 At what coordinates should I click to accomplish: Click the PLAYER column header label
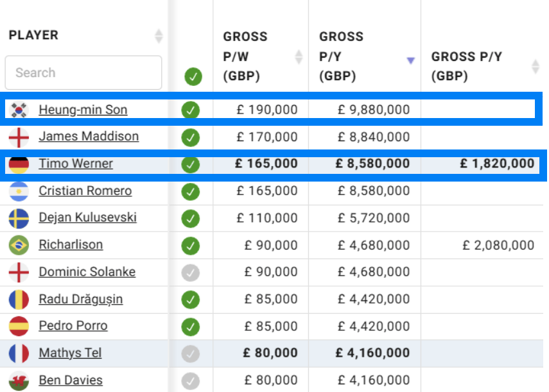tap(33, 35)
